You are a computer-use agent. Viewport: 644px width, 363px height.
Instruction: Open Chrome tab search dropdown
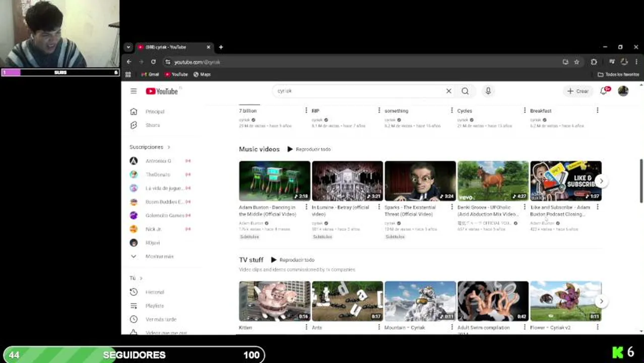128,47
